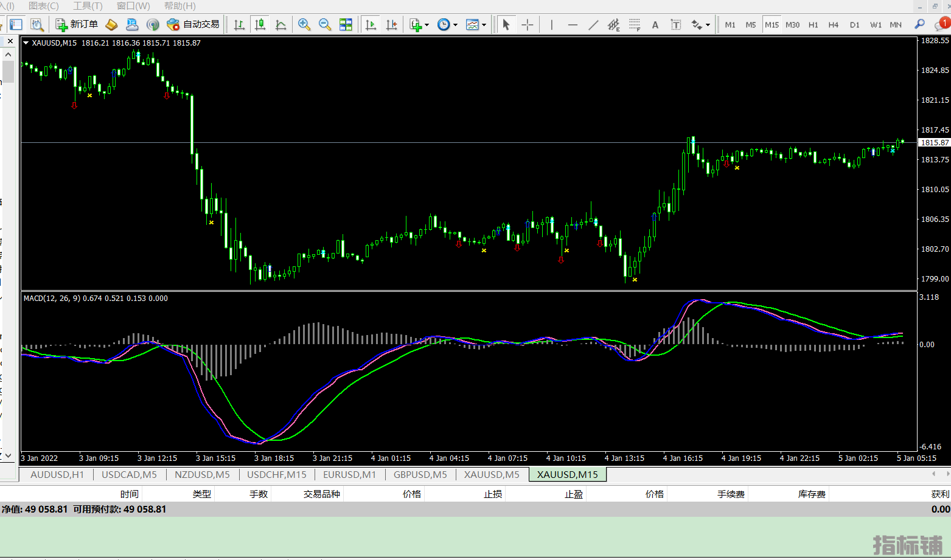Switch chart to bar chart style
Image resolution: width=951 pixels, height=560 pixels.
pyautogui.click(x=239, y=24)
